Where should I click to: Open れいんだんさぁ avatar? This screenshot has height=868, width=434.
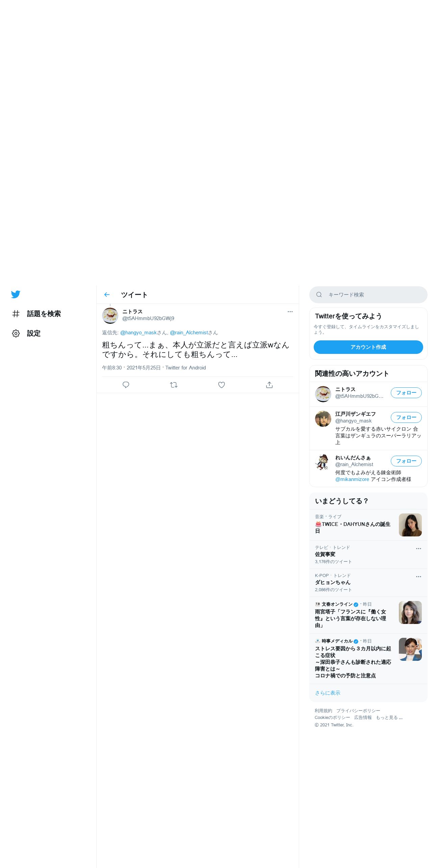(323, 462)
